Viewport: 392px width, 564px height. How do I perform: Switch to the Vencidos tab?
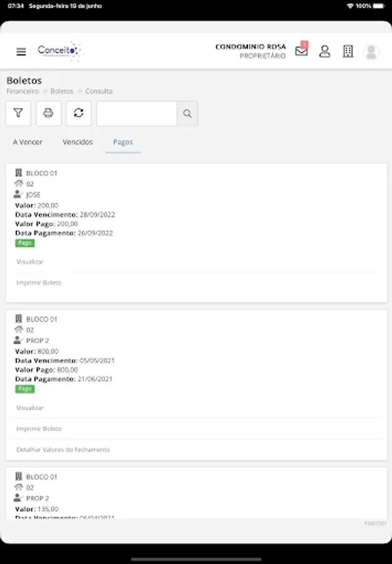point(78,142)
